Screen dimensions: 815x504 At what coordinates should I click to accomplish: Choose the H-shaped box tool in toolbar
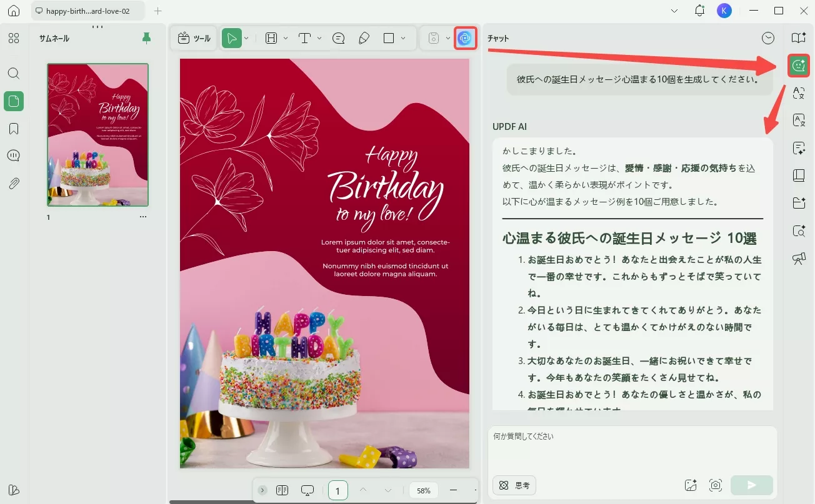(271, 38)
